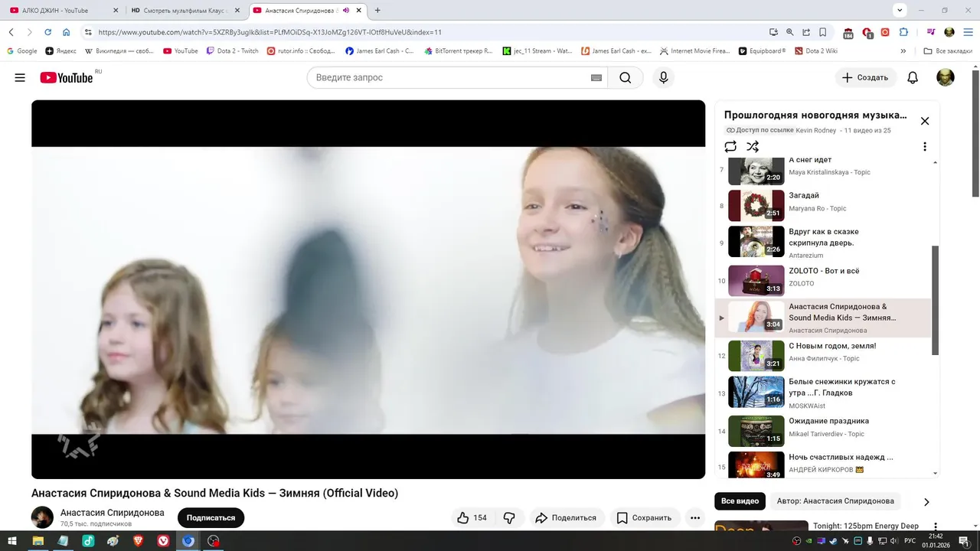The image size is (980, 551).
Task: Install app icon in address bar
Action: point(773,32)
